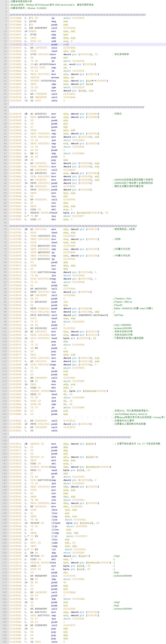This screenshot has height=644, width=166.
Task: Click the '/Arg2' comment at 0100356C
Action: tap(117, 556)
